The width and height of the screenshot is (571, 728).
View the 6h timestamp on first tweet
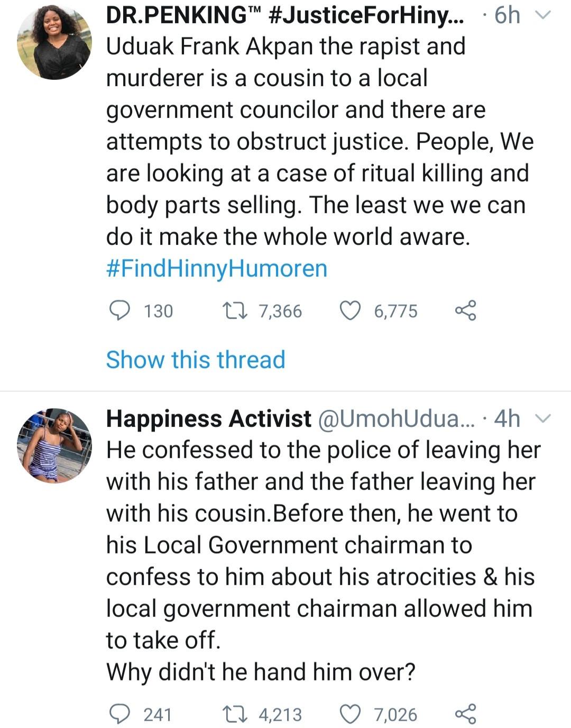[507, 16]
